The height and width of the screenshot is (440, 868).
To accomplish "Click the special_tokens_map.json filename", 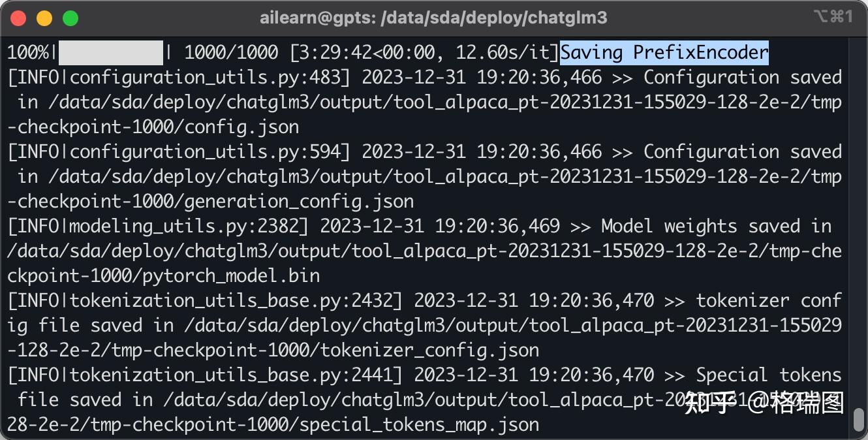I will click(420, 424).
